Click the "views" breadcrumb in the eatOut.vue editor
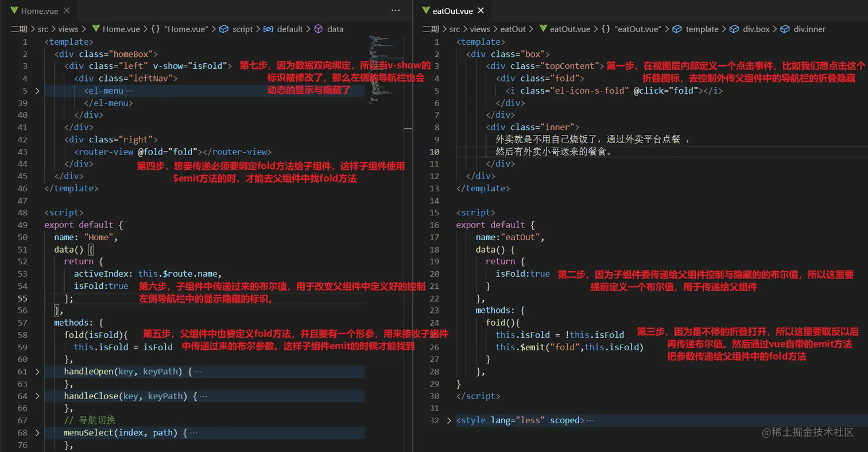The image size is (868, 452). coord(480,29)
